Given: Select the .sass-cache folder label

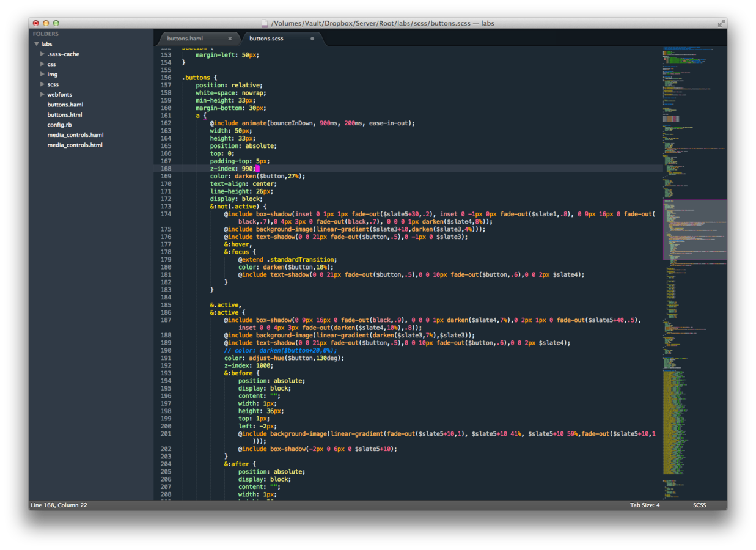Looking at the screenshot, I should coord(63,54).
